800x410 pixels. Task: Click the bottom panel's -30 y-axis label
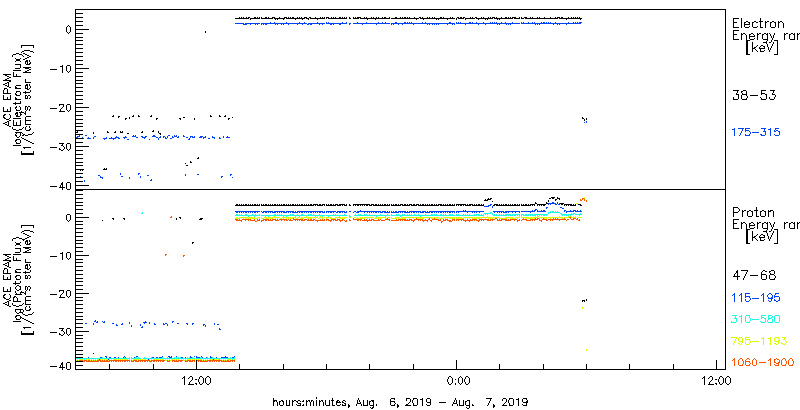pyautogui.click(x=59, y=332)
